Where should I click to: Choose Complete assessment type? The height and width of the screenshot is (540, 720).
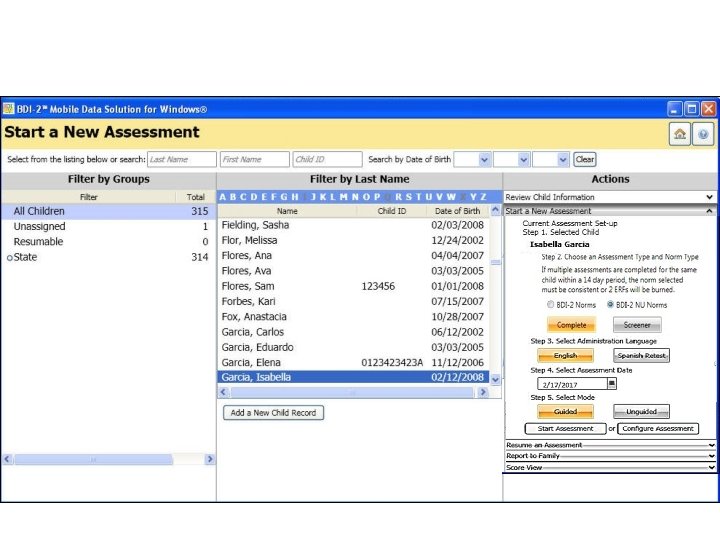coord(571,325)
